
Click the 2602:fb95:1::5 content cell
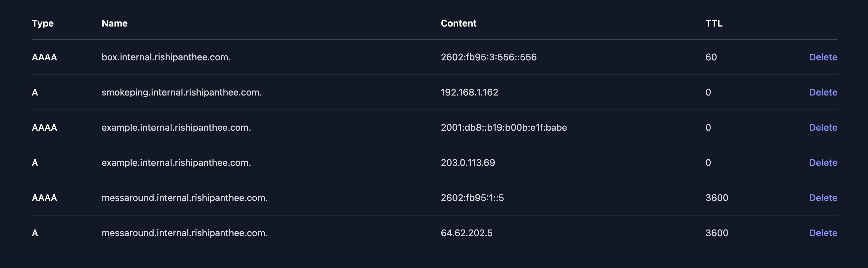pyautogui.click(x=472, y=197)
